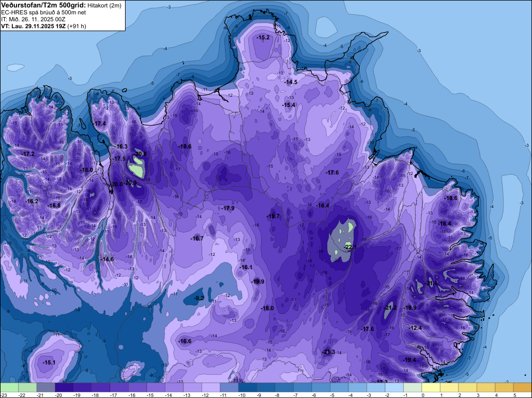Click the -21.3 temperature reading
Screen dimensions: 532x398
(329, 352)
